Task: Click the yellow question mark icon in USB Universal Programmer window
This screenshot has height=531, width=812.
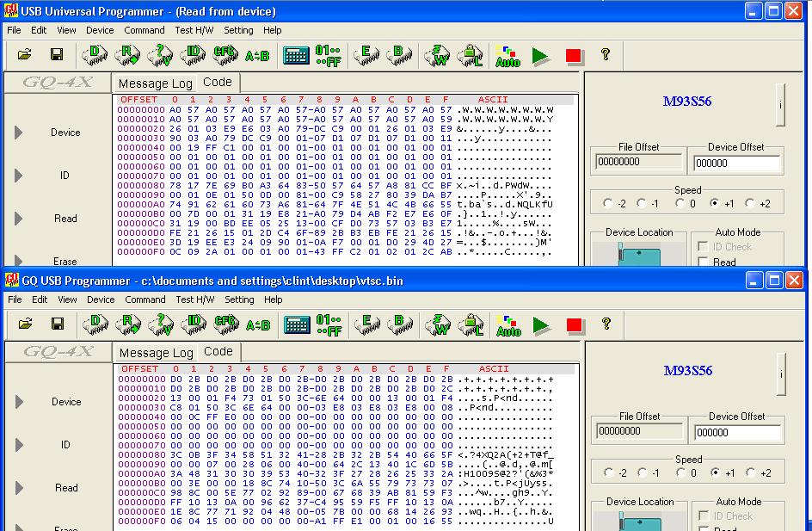Action: coord(606,54)
